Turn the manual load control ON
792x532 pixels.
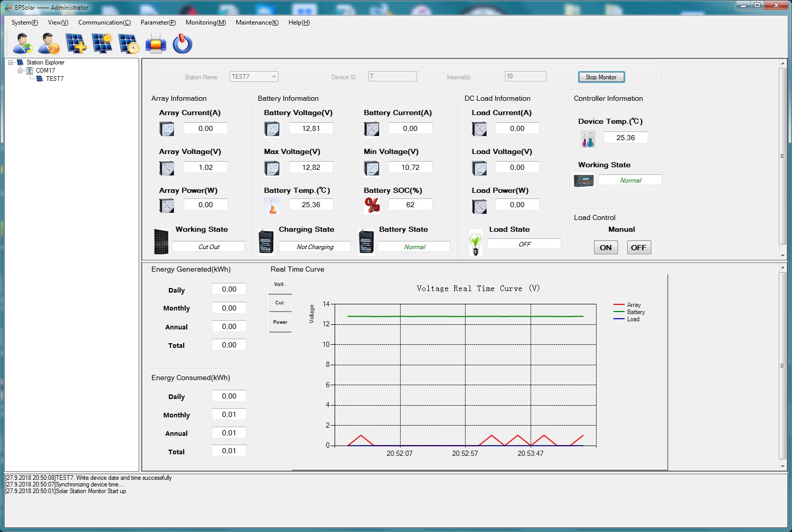coord(605,248)
